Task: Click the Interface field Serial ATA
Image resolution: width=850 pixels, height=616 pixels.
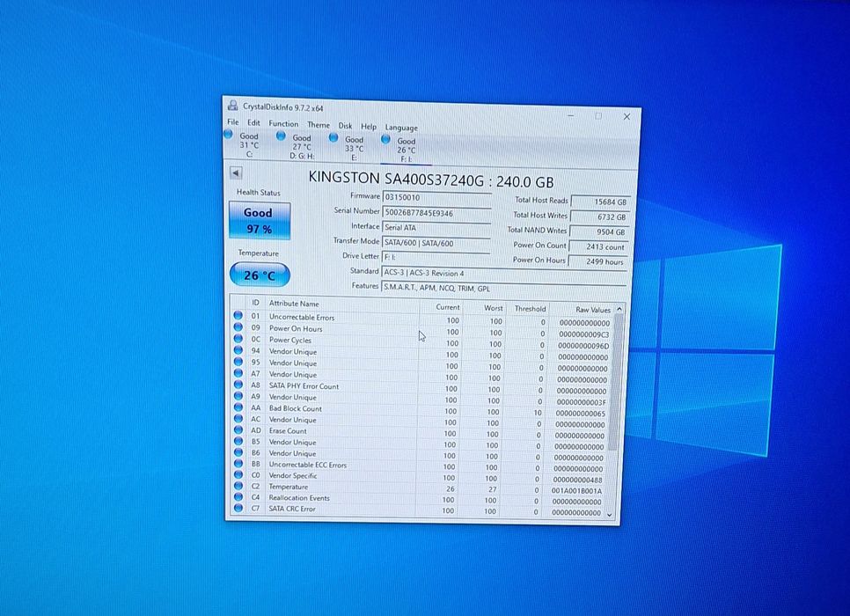Action: [436, 228]
